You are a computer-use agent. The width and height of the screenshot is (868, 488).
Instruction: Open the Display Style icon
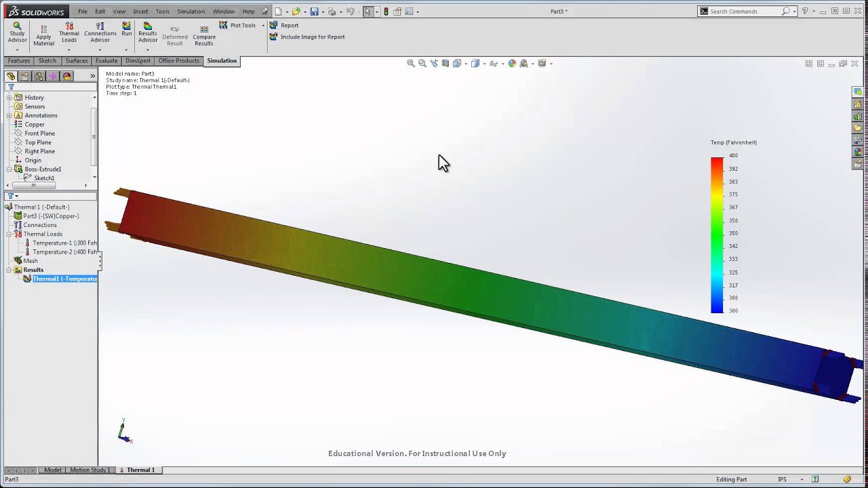[475, 63]
